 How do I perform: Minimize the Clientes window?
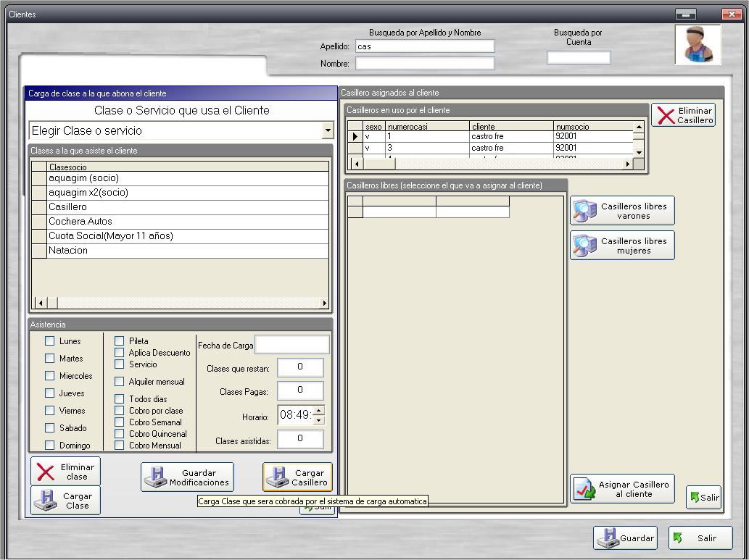point(685,14)
